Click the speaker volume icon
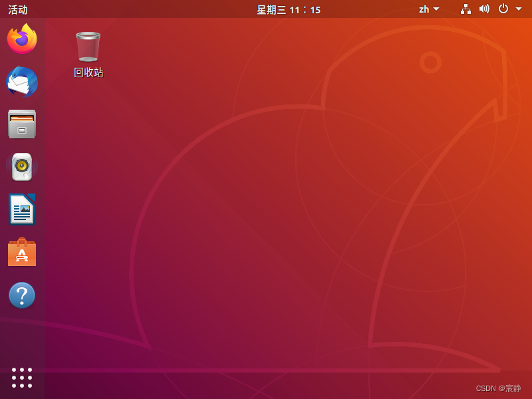Screen dimensions: 532x399 tap(484, 9)
